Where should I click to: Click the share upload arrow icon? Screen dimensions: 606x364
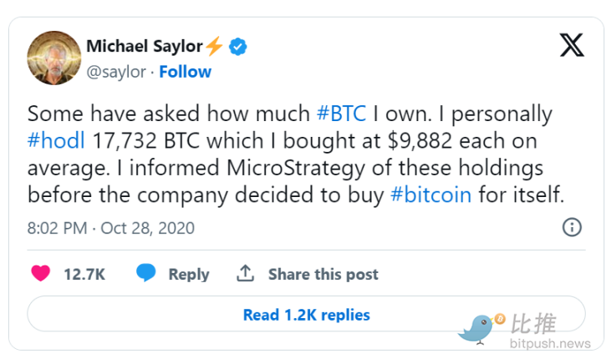pos(245,273)
